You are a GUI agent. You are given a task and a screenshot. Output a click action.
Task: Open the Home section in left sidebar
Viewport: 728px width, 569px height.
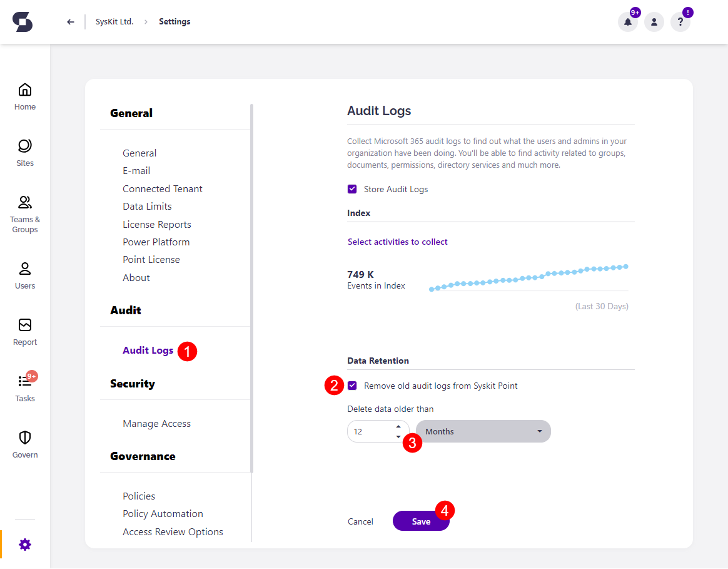pos(24,95)
